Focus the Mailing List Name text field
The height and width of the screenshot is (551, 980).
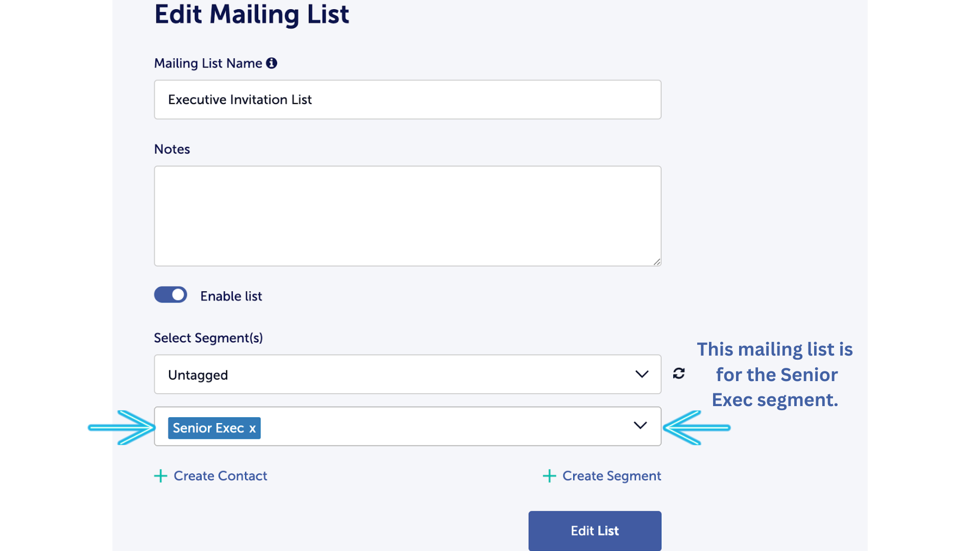pyautogui.click(x=407, y=99)
